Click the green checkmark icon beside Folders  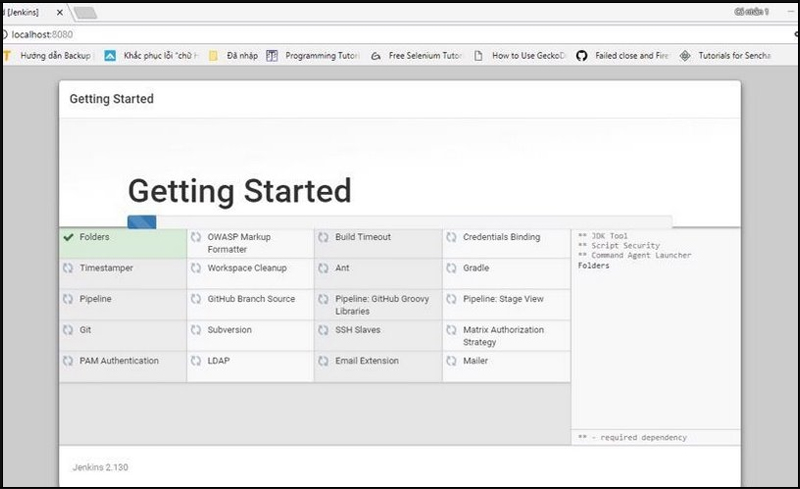(68, 237)
